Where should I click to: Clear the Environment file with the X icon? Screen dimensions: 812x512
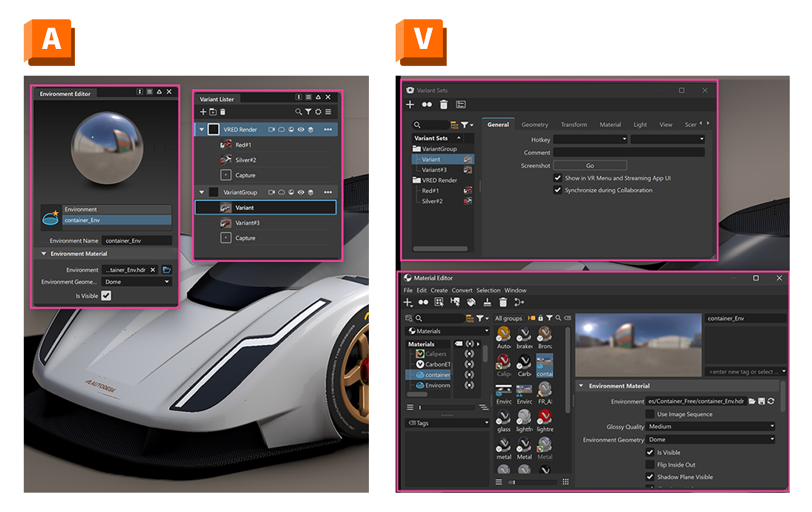(x=153, y=269)
